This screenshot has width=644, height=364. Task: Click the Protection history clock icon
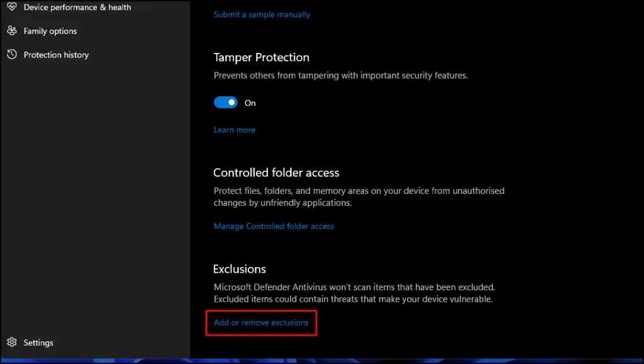tap(12, 54)
